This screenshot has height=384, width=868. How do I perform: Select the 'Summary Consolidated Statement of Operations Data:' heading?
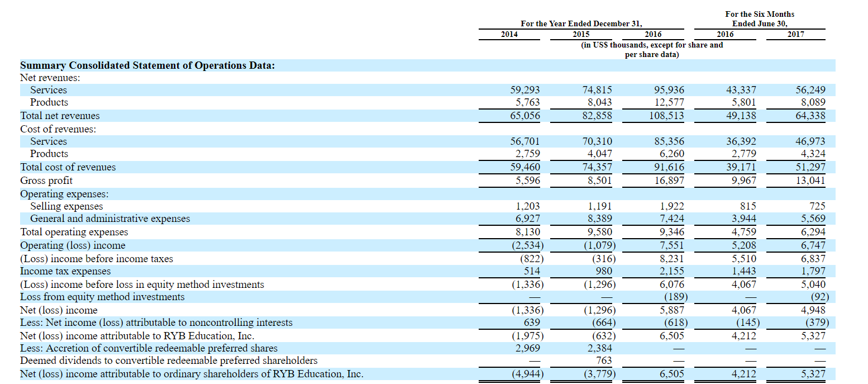pos(147,65)
